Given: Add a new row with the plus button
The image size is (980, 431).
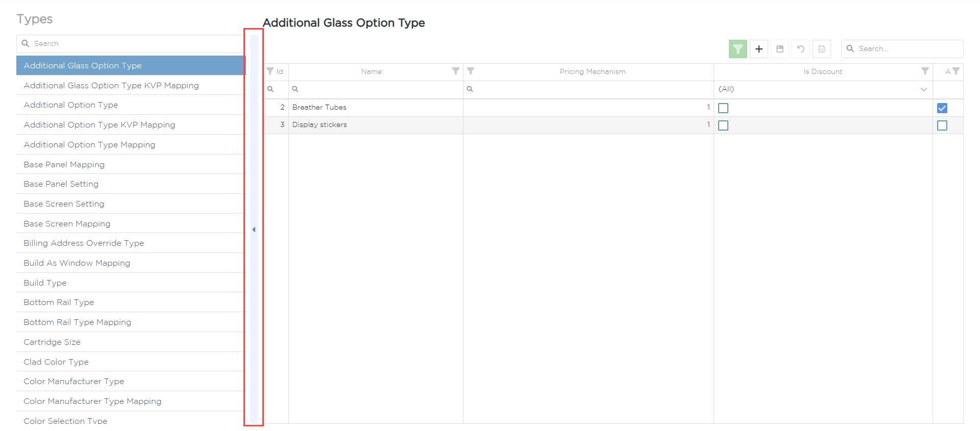Looking at the screenshot, I should pyautogui.click(x=759, y=49).
